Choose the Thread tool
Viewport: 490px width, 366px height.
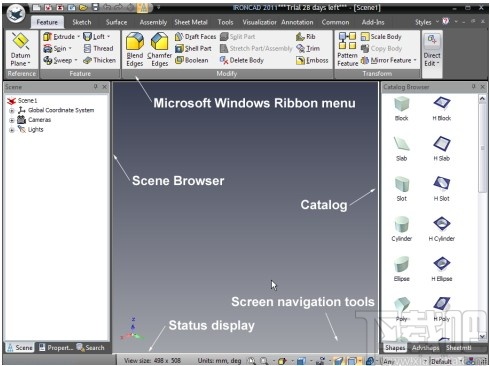pos(99,48)
